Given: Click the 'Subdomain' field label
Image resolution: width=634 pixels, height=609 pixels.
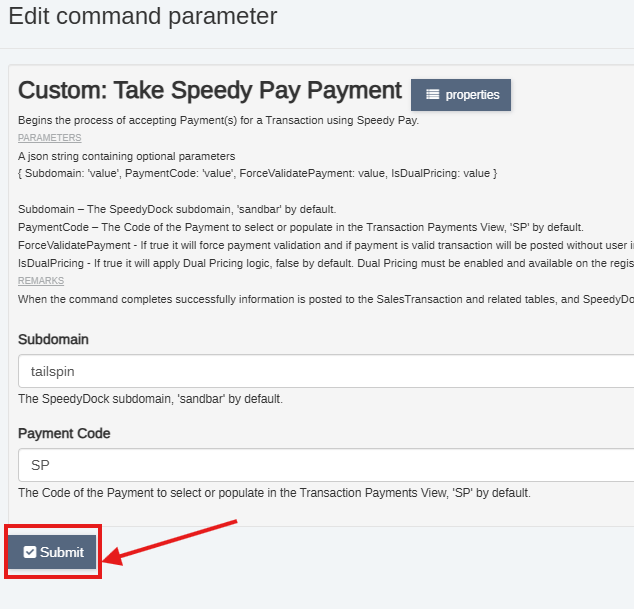Looking at the screenshot, I should click(53, 339).
